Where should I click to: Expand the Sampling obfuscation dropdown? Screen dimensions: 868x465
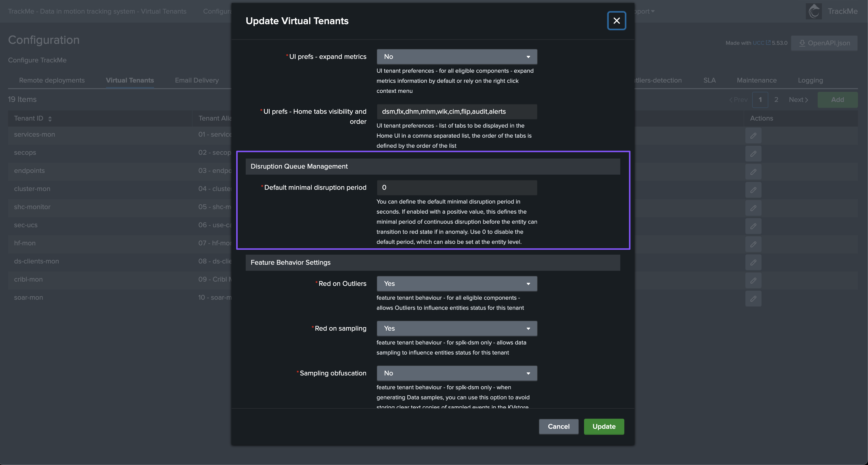457,373
